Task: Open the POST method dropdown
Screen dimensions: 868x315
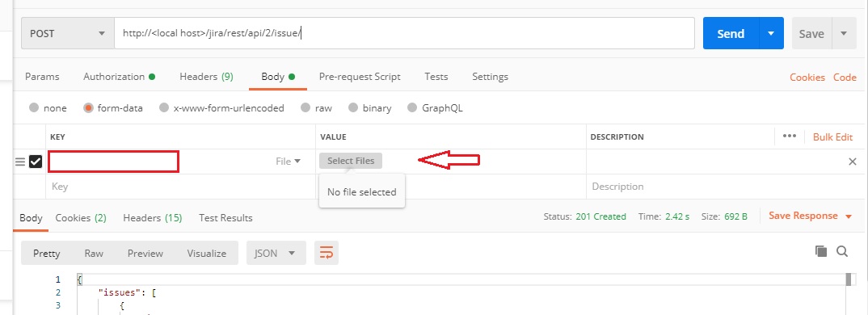Action: coord(68,33)
